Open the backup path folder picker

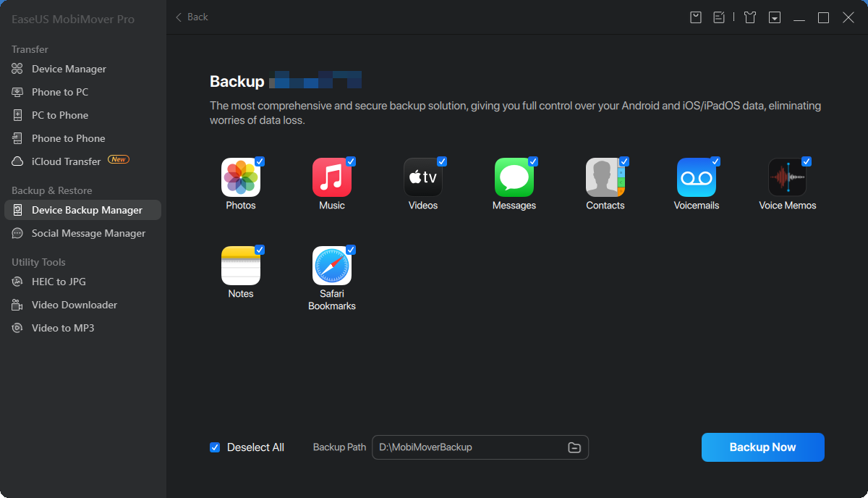pos(574,447)
